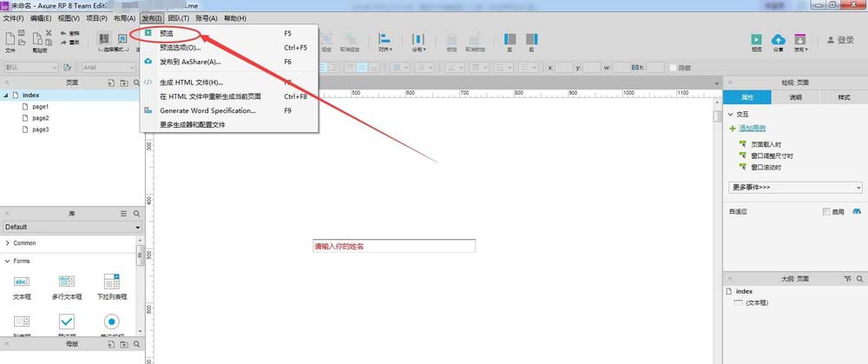Search masters in 母版 panel
Viewport: 868px width, 364px height.
[x=136, y=344]
